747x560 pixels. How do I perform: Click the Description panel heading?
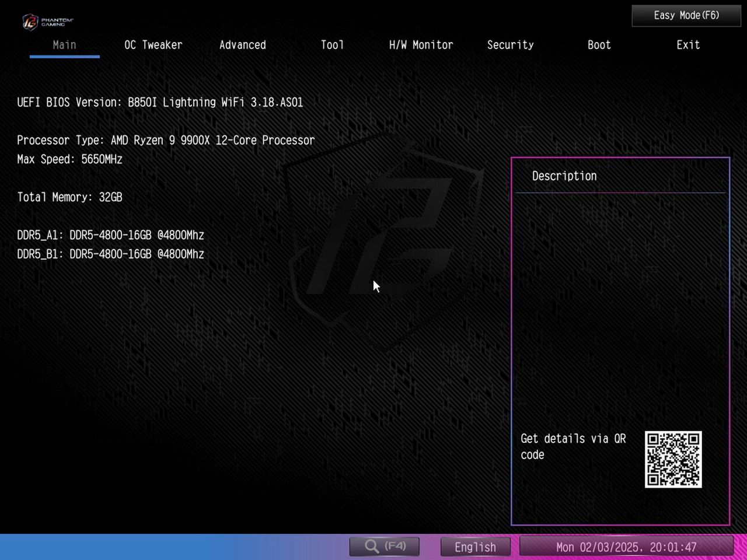click(564, 176)
